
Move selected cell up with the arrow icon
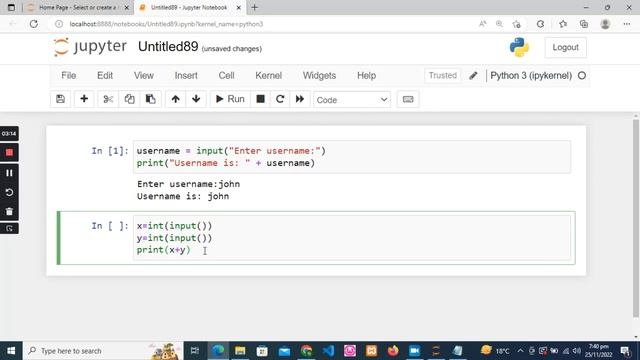point(176,99)
